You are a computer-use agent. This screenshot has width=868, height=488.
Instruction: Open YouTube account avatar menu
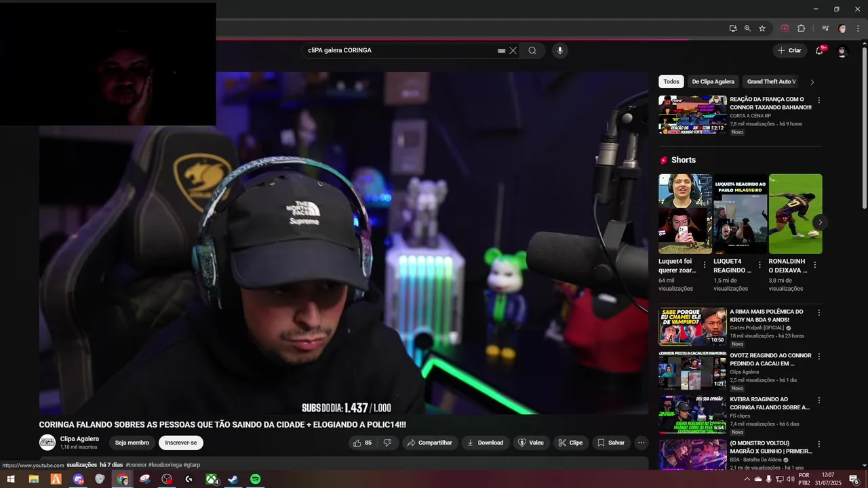(842, 51)
